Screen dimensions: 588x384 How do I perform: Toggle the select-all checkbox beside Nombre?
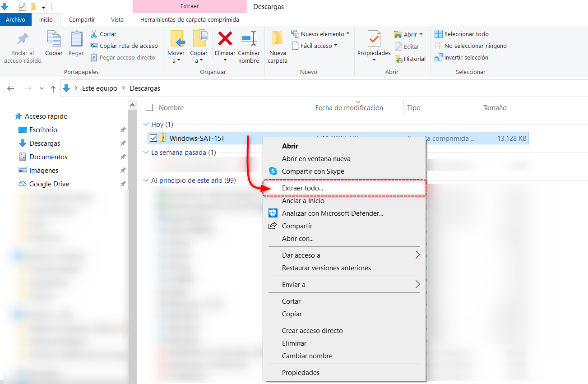(x=149, y=107)
